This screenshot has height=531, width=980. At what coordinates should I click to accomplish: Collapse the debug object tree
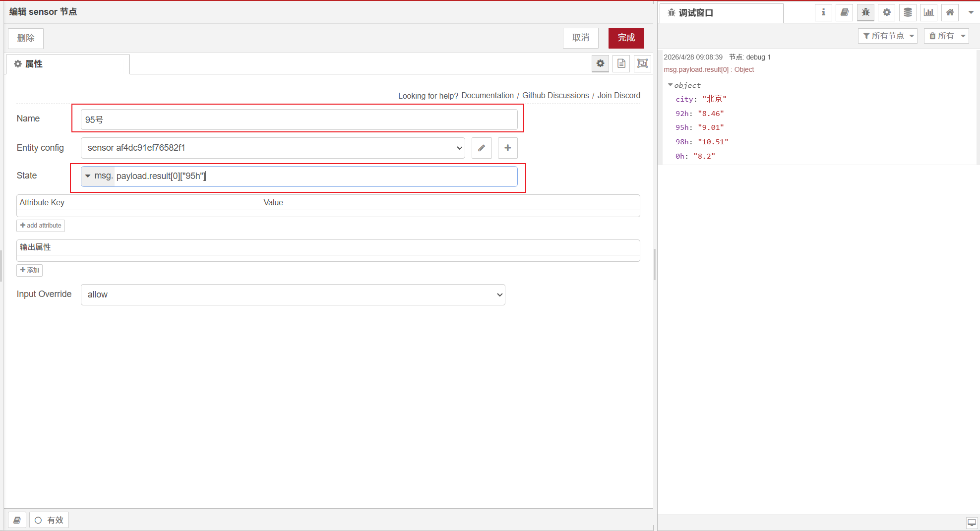671,85
